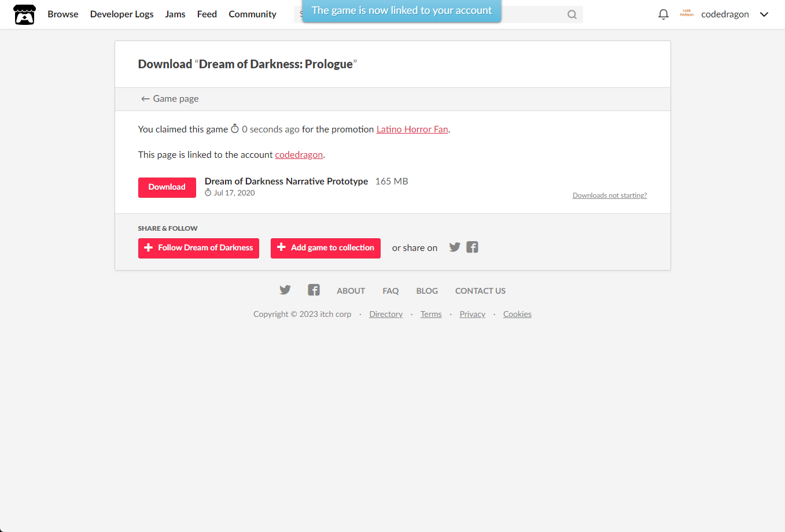Open the Community page
The height and width of the screenshot is (532, 785).
tap(253, 14)
